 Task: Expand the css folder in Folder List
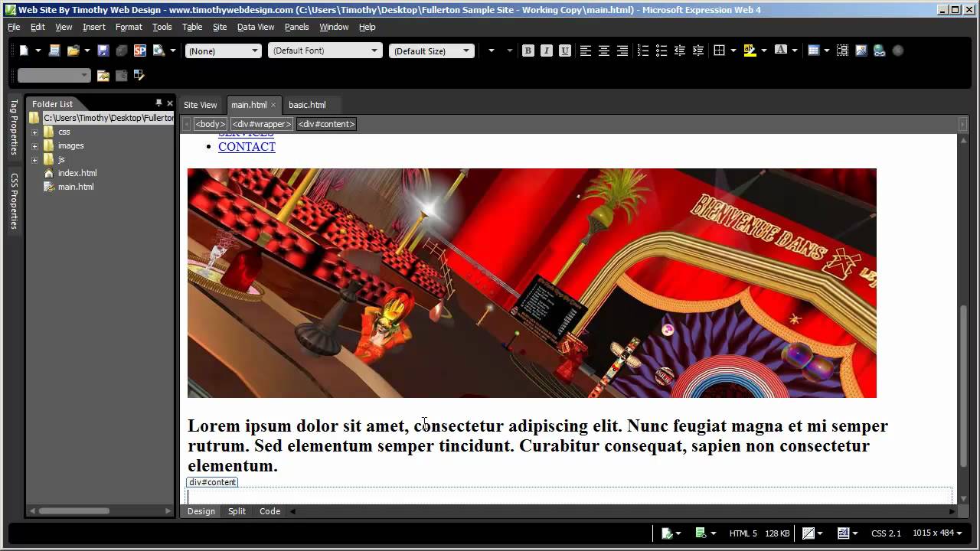click(34, 132)
